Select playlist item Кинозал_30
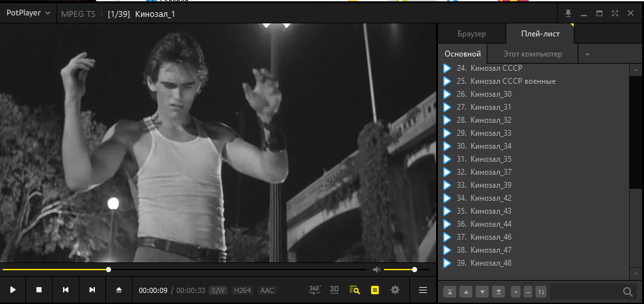 (x=534, y=94)
